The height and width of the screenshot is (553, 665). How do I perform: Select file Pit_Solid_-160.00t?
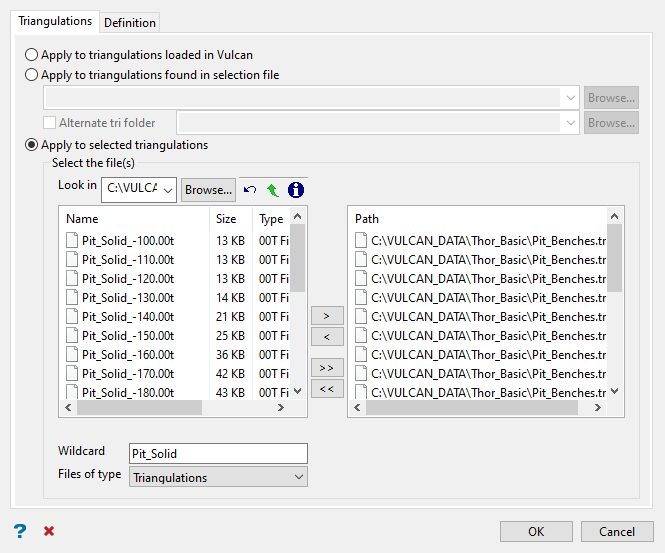[x=128, y=355]
